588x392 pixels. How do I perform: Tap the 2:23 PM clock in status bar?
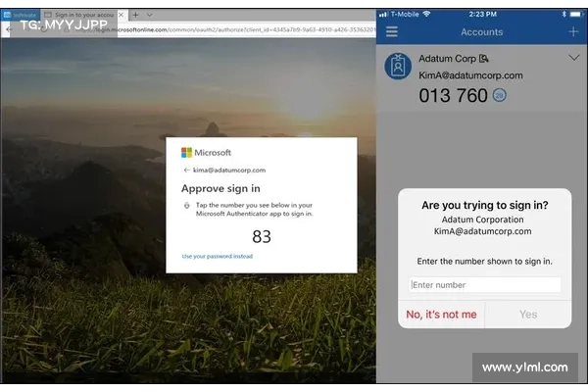[x=482, y=15]
